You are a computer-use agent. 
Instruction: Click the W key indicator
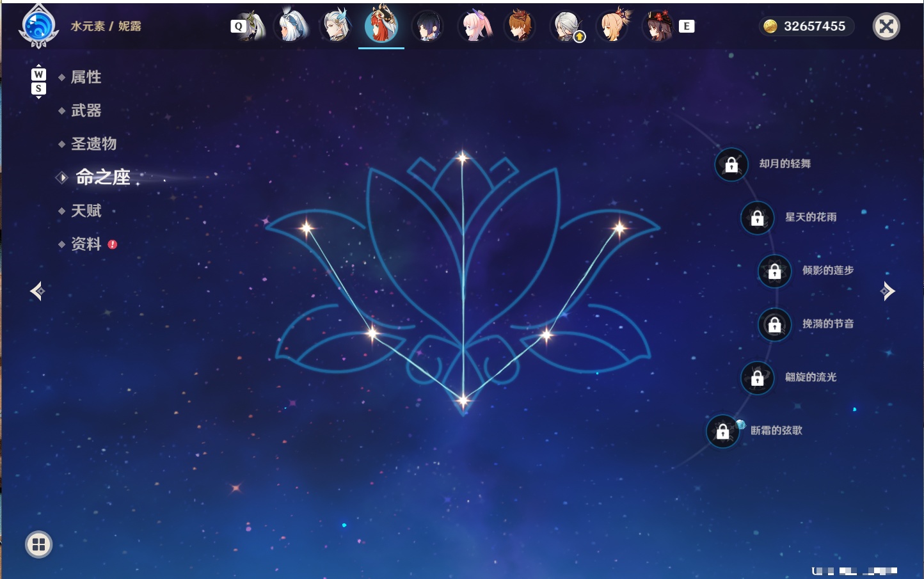38,74
